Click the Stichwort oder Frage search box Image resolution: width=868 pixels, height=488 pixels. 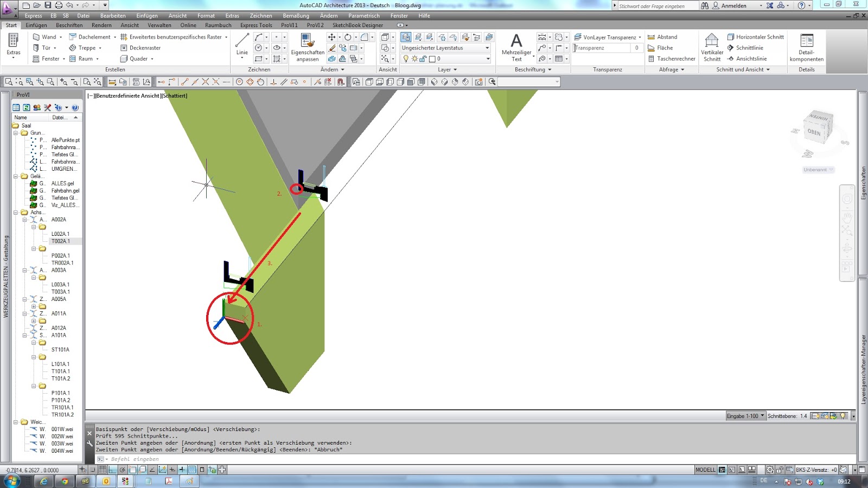(x=658, y=6)
